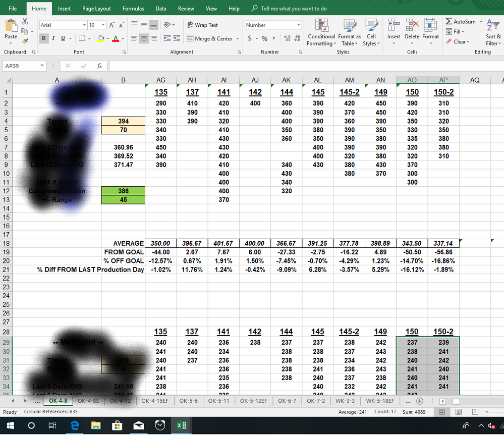Click the Copy icon in Clipboard group
Screen dimensions: 504x435
tap(25, 31)
